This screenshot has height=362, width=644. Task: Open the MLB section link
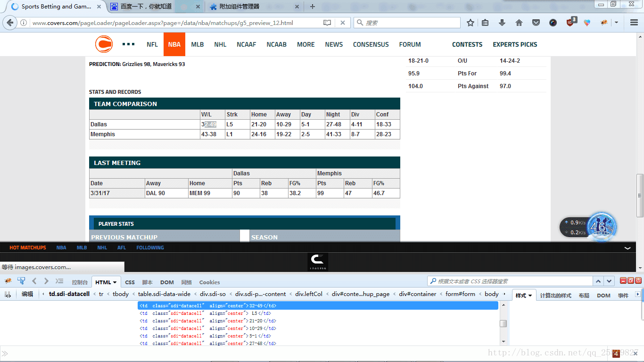tap(198, 44)
